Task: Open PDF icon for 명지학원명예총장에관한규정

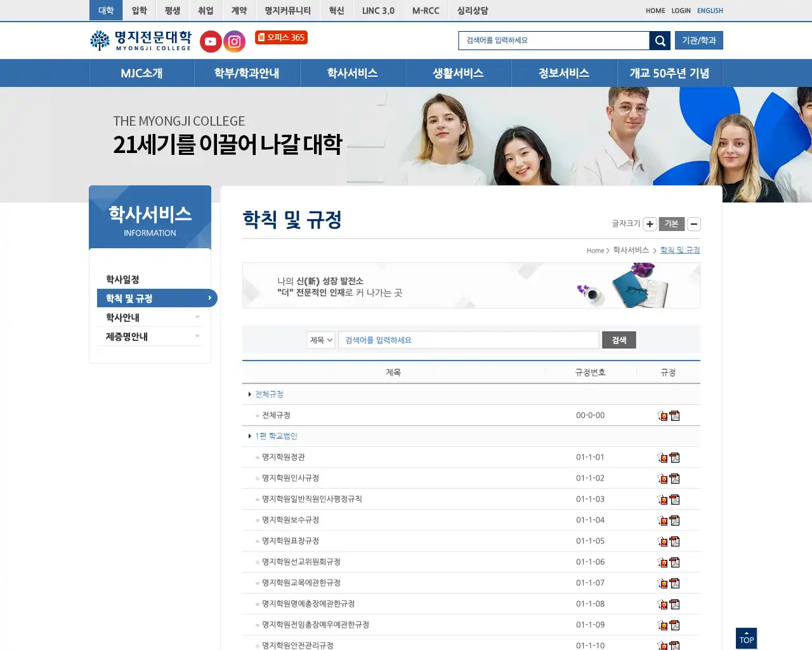Action: (x=674, y=604)
